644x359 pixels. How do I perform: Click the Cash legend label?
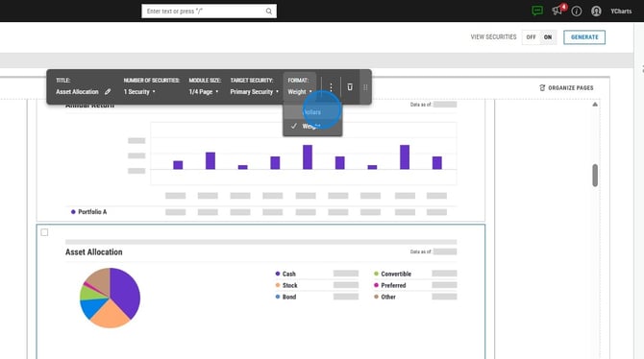pyautogui.click(x=288, y=274)
